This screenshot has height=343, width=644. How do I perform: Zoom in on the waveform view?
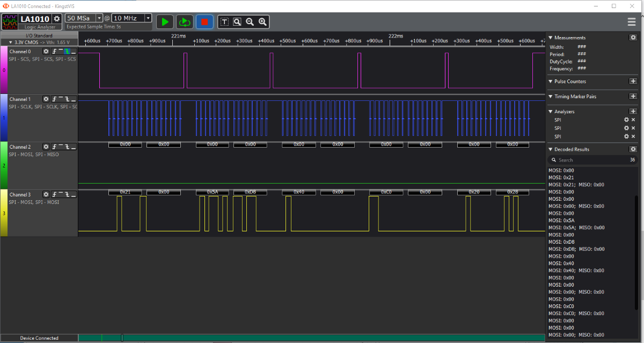(262, 21)
